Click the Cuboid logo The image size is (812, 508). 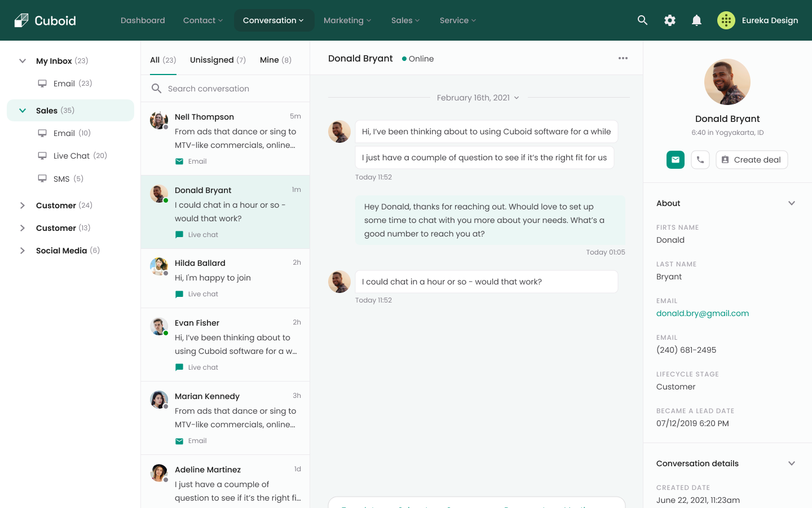(x=45, y=20)
